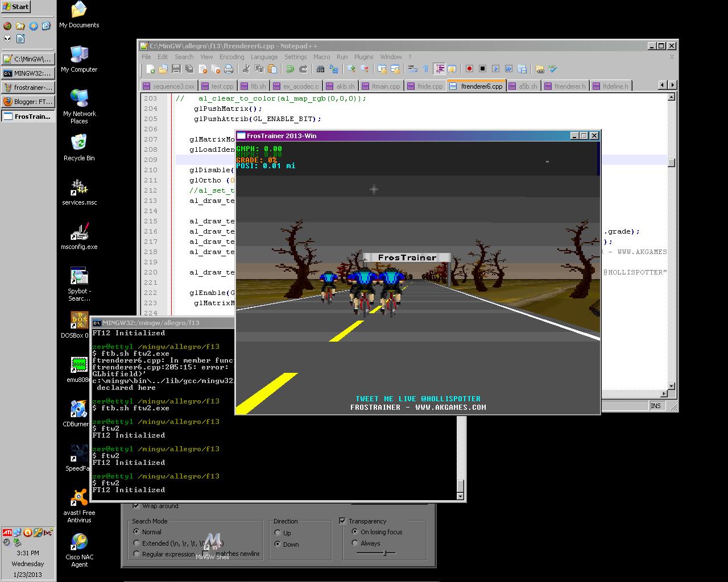Adjust the transparency slider handle
Viewport: 728px width, 582px height.
(385, 552)
